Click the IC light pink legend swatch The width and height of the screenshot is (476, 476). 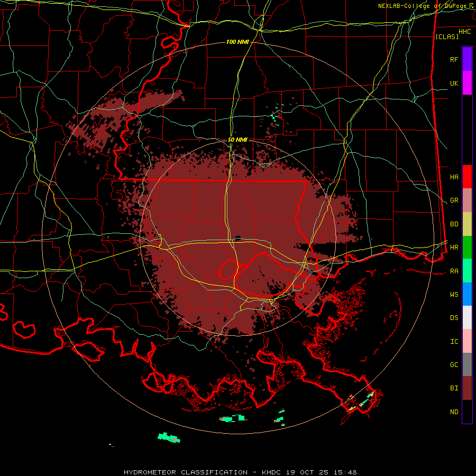click(467, 341)
